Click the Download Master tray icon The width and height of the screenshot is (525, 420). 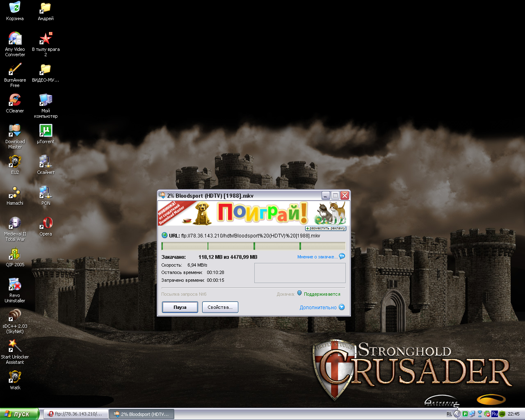pyautogui.click(x=480, y=414)
